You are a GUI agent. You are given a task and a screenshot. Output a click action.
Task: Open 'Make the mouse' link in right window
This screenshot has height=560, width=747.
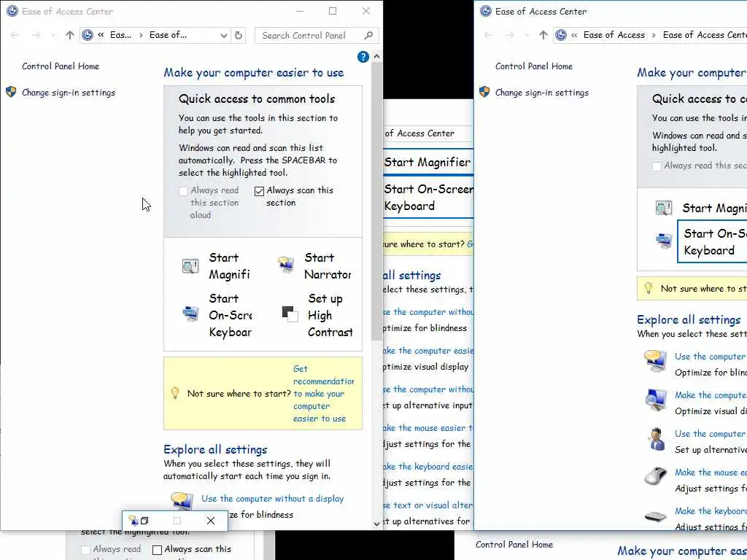tap(711, 472)
